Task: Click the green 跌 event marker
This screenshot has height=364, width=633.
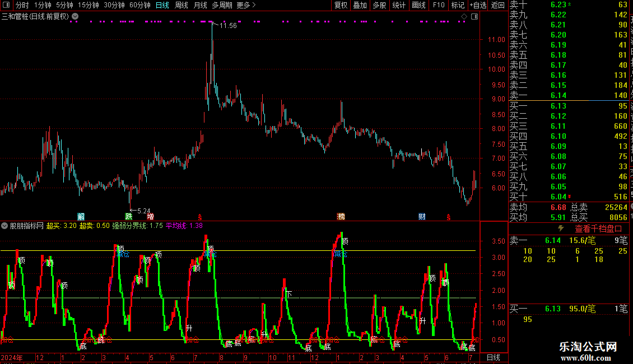Action: click(x=129, y=217)
